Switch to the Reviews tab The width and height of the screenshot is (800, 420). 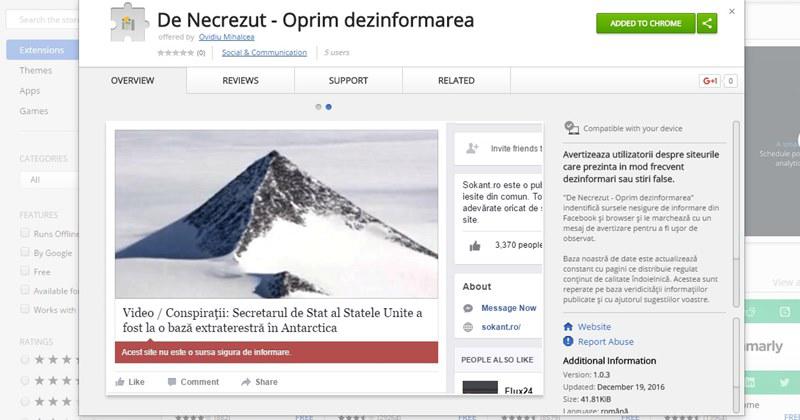[x=240, y=81]
